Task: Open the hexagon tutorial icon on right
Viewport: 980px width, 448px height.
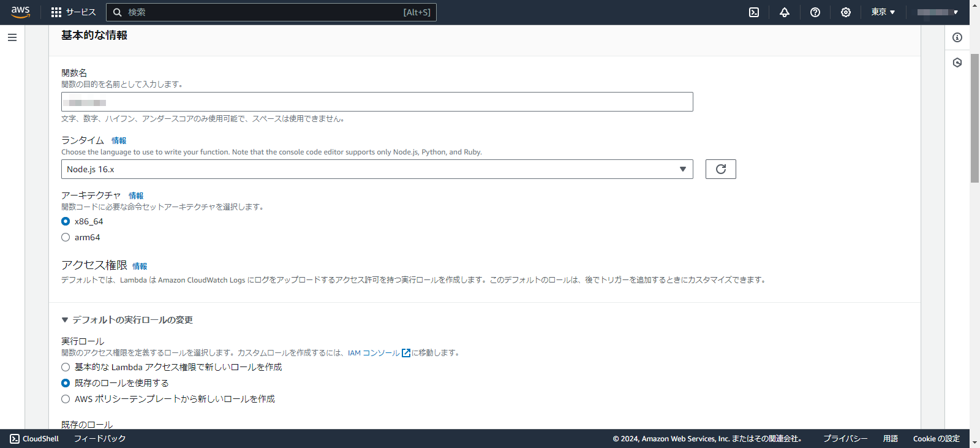Action: pos(957,63)
